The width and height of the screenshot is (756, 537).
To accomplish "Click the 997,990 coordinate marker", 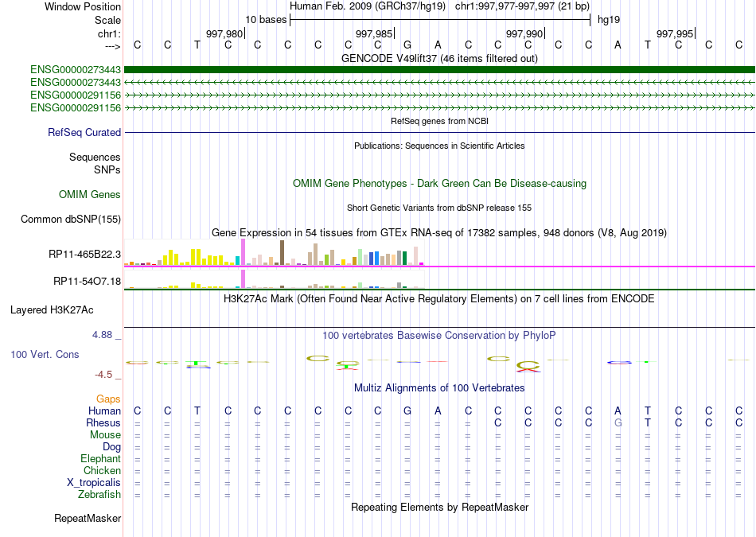I will (524, 33).
